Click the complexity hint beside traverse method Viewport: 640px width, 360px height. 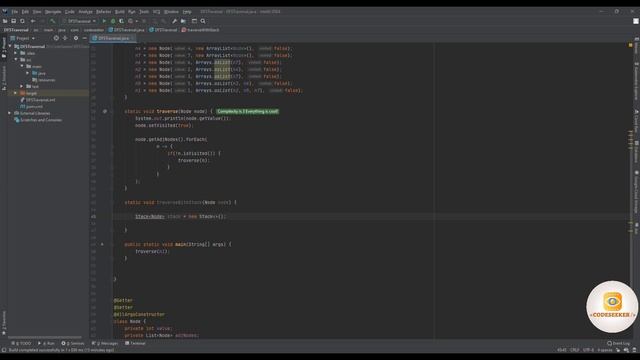point(247,111)
